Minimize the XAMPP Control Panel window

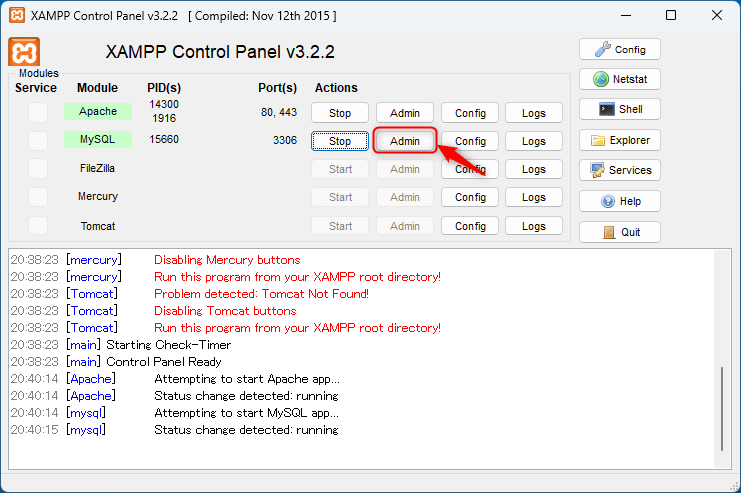[626, 15]
